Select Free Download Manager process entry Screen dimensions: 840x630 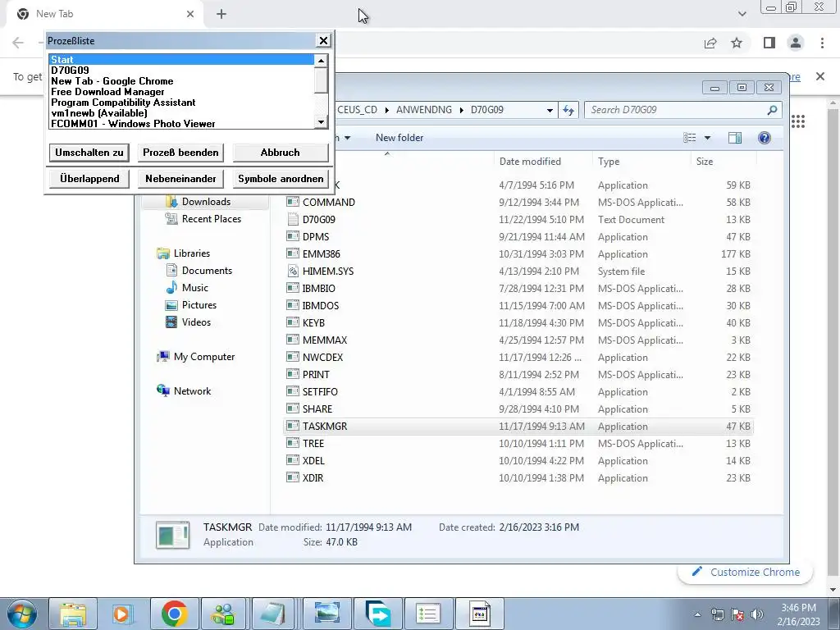pyautogui.click(x=181, y=92)
